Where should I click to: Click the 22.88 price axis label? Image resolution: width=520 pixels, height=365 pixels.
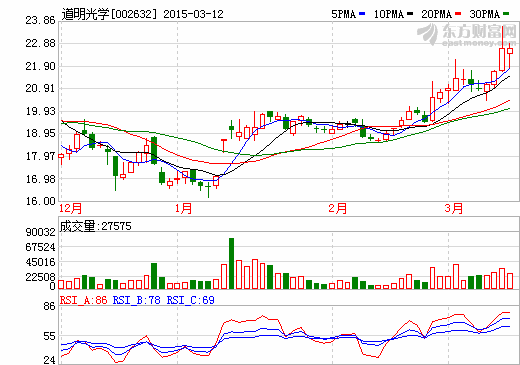click(40, 43)
